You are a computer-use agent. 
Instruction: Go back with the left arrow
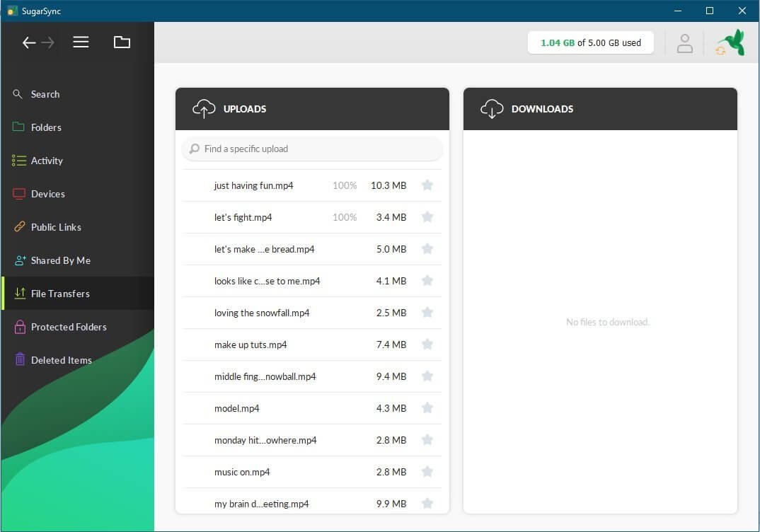coord(29,42)
